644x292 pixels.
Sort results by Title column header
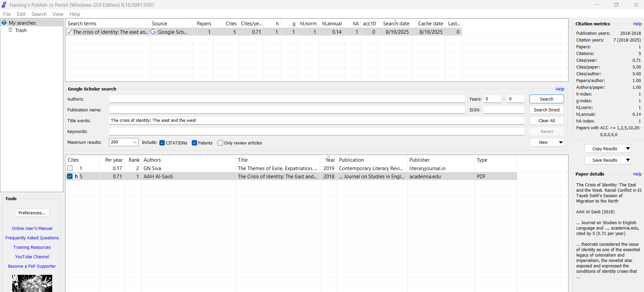(x=278, y=160)
